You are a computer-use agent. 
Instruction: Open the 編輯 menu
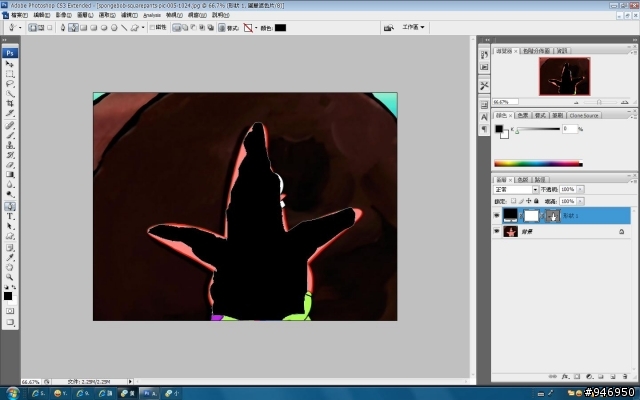pyautogui.click(x=42, y=15)
